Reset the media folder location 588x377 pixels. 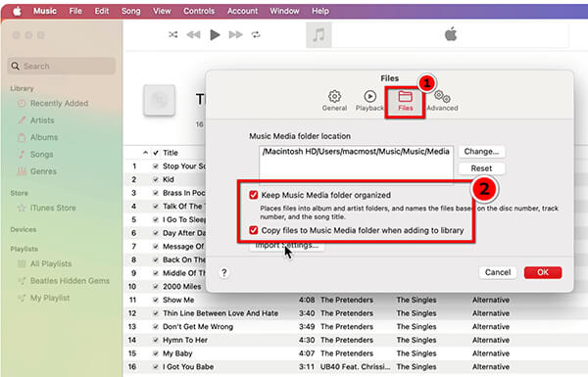click(x=481, y=168)
